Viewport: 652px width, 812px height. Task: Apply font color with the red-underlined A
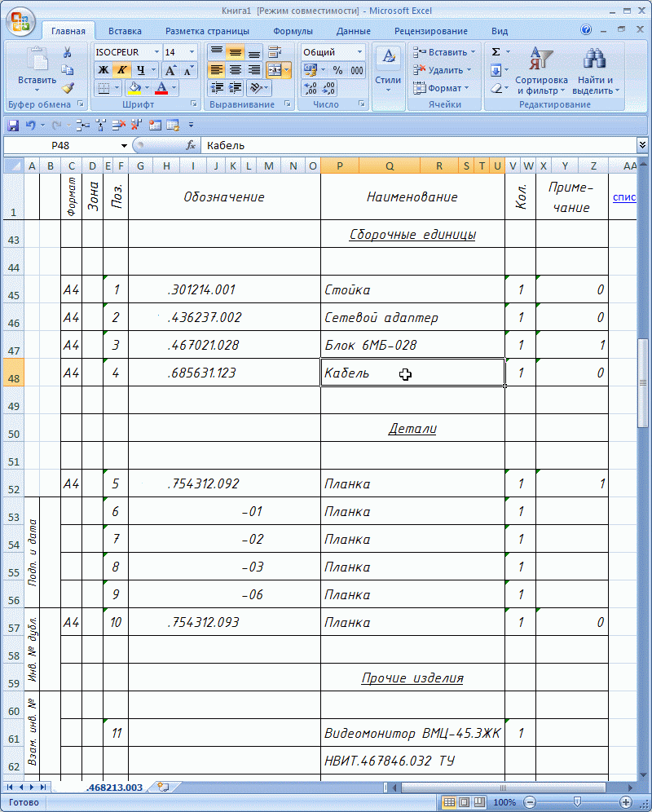[x=161, y=87]
